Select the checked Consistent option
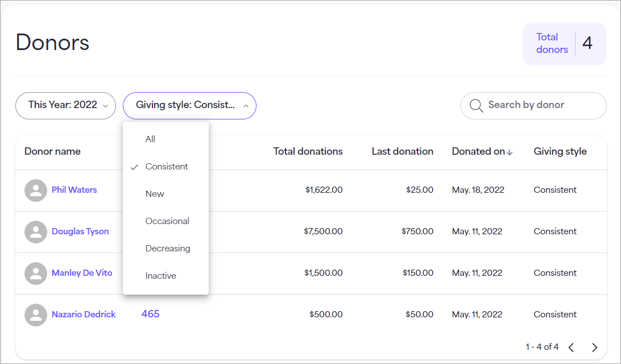Viewport: 621px width, 364px height. [165, 166]
